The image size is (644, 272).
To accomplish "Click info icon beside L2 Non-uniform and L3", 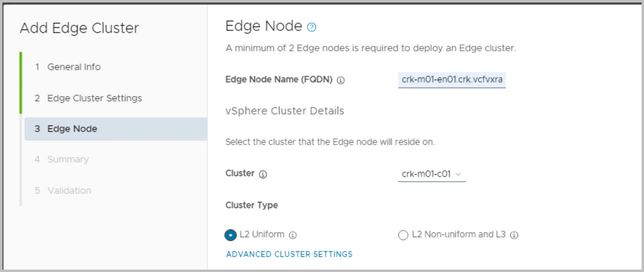I will [514, 235].
